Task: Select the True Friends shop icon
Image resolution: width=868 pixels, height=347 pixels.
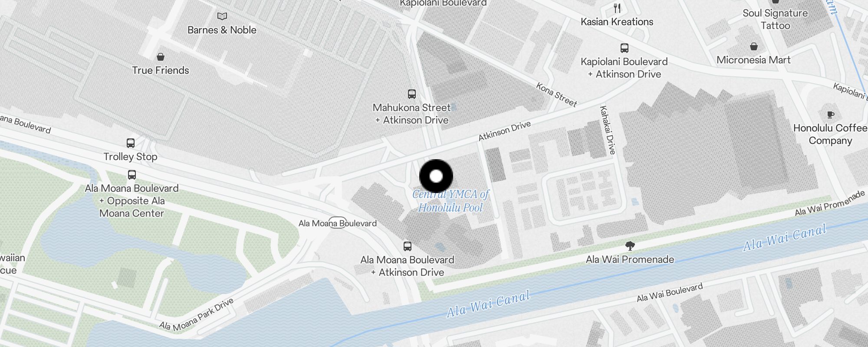Action: pos(161,57)
